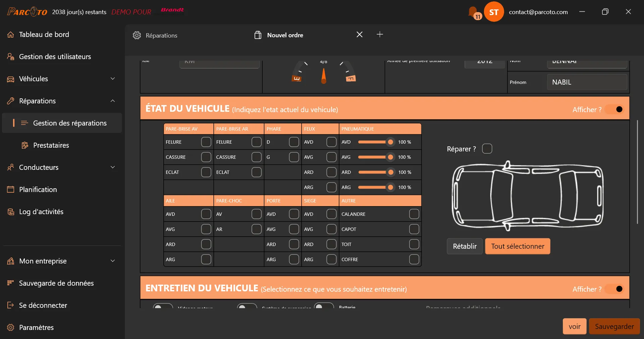Adjust Pneumatique ARG slider

click(376, 187)
